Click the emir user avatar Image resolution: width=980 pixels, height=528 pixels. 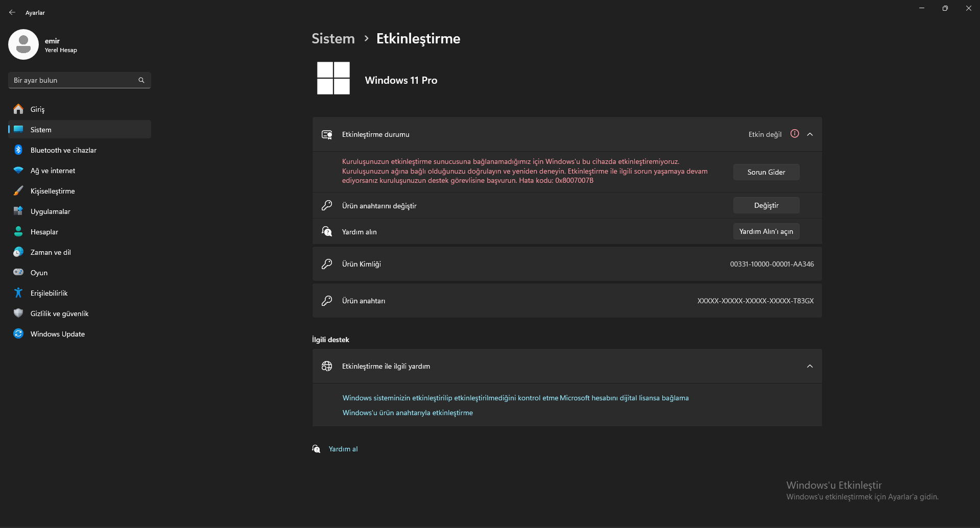point(23,44)
